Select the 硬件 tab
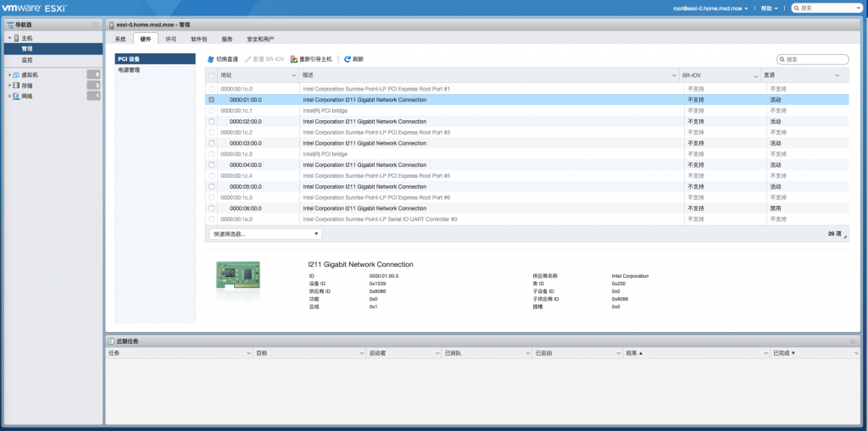This screenshot has height=431, width=868. [146, 39]
